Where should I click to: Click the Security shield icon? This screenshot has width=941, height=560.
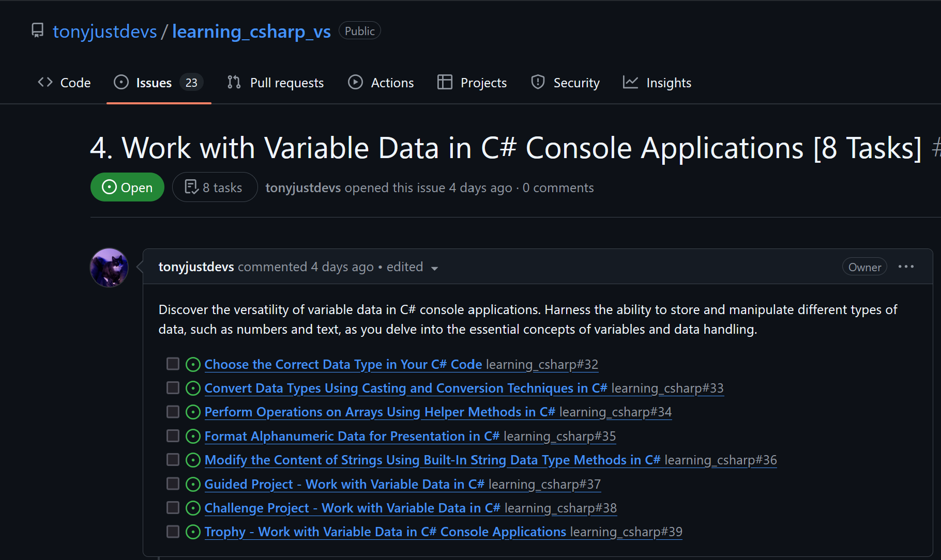(x=538, y=82)
